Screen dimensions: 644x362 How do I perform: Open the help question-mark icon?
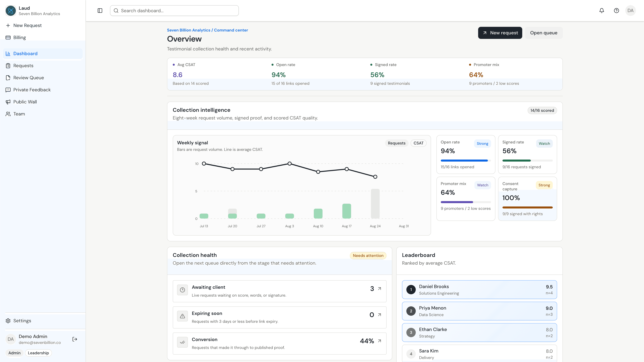(x=616, y=11)
